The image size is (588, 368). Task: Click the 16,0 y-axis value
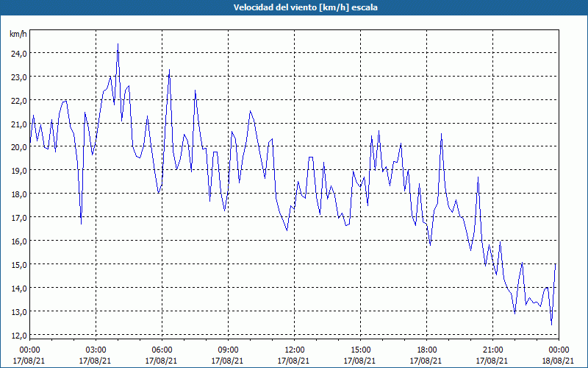[19, 241]
